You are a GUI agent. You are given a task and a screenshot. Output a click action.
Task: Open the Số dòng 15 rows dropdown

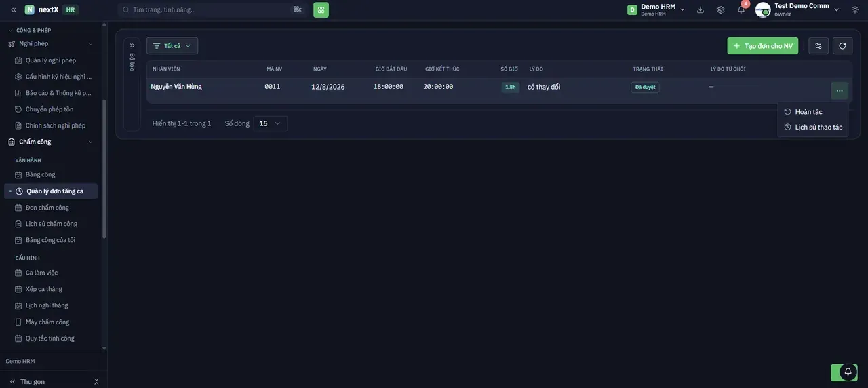[270, 123]
